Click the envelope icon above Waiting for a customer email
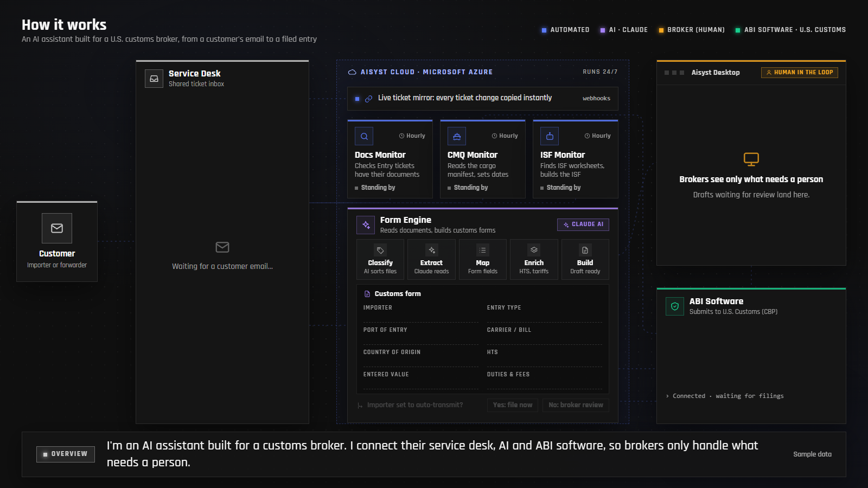The height and width of the screenshot is (488, 868). 222,247
